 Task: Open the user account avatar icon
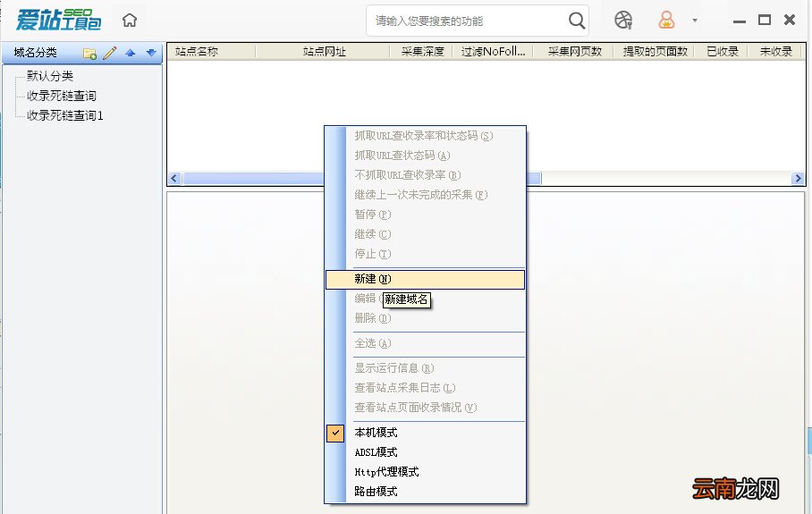point(666,21)
